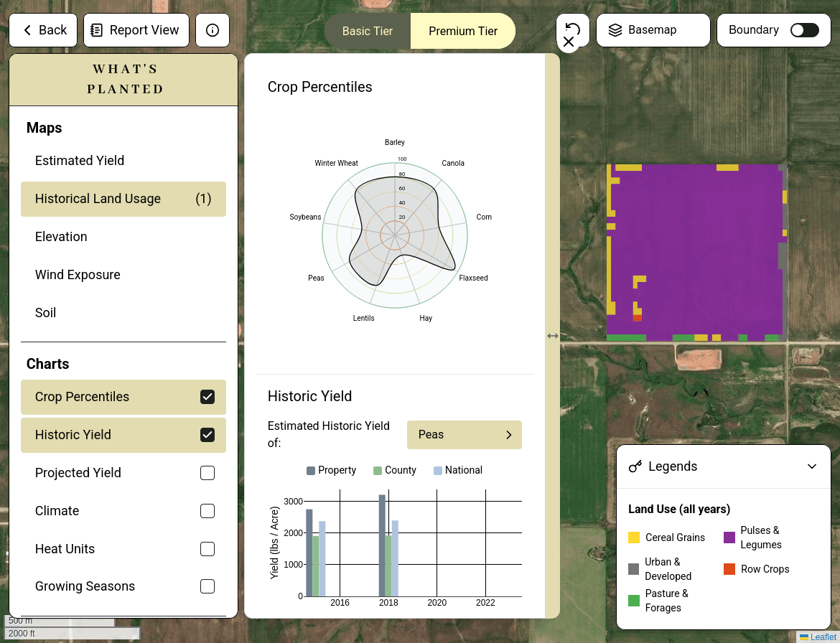Check the Climate chart checkbox

point(207,511)
